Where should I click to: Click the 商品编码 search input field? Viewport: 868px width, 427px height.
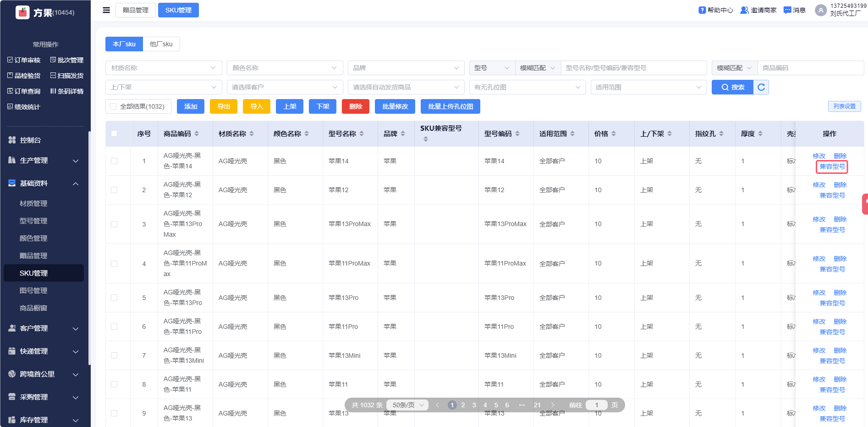(x=810, y=68)
